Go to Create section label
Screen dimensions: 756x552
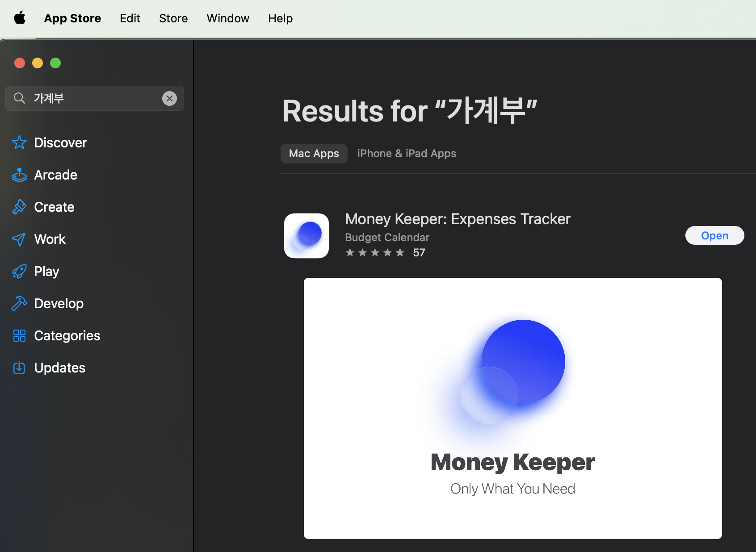tap(54, 207)
